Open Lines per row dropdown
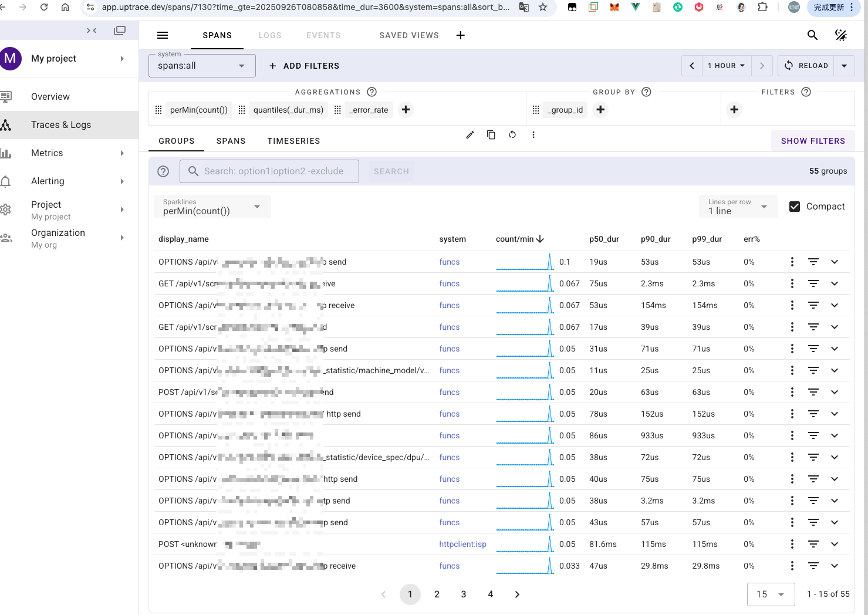The width and height of the screenshot is (868, 615). (x=738, y=207)
